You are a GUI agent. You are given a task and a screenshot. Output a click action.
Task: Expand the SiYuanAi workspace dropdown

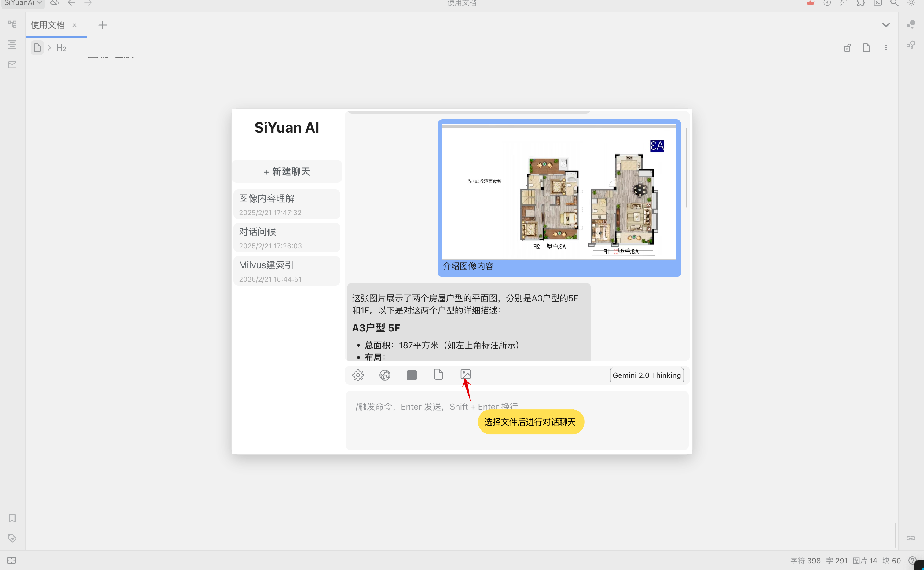39,3
